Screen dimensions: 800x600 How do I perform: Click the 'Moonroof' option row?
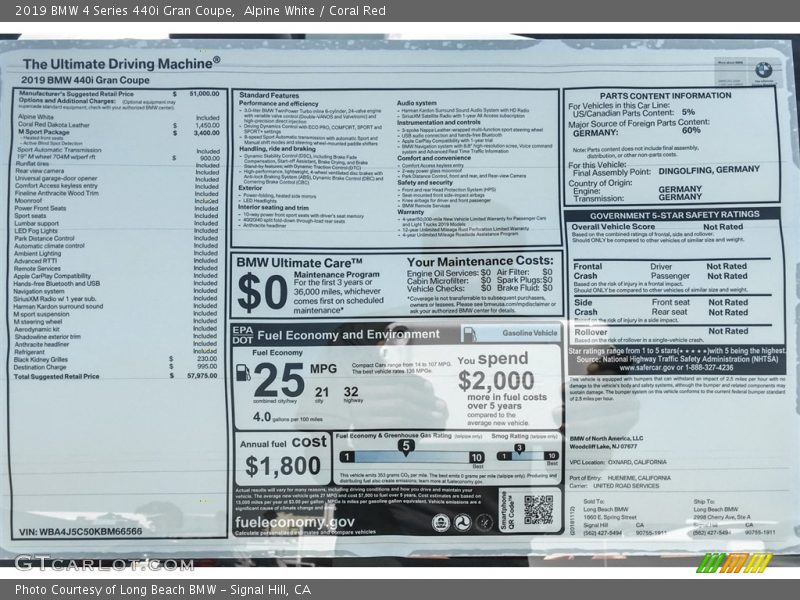click(116, 201)
